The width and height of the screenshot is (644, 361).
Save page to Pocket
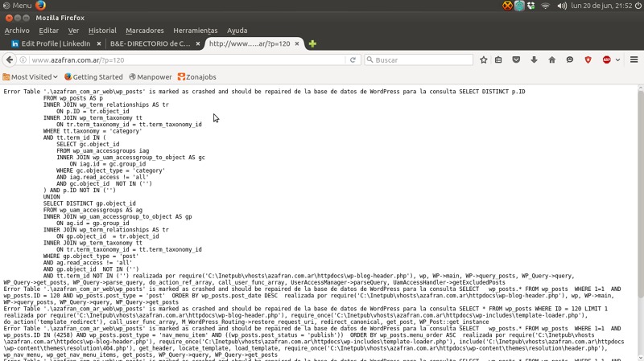pyautogui.click(x=517, y=60)
